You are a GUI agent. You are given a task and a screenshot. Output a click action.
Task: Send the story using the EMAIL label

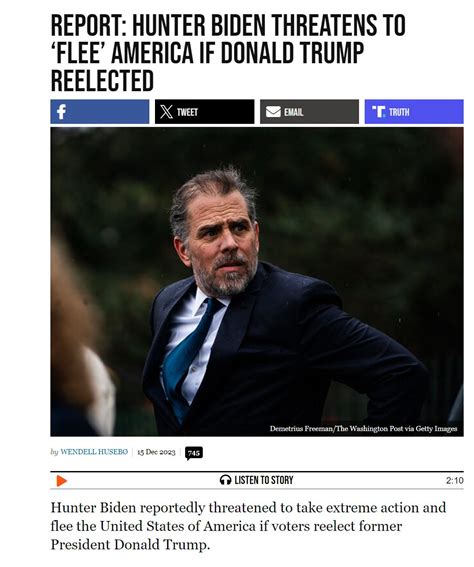[x=294, y=112]
